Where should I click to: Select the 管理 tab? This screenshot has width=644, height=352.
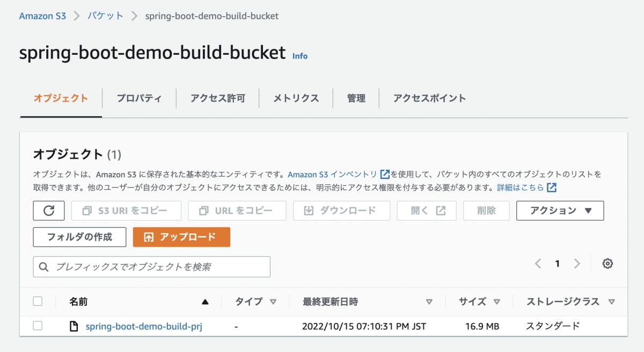coord(356,98)
